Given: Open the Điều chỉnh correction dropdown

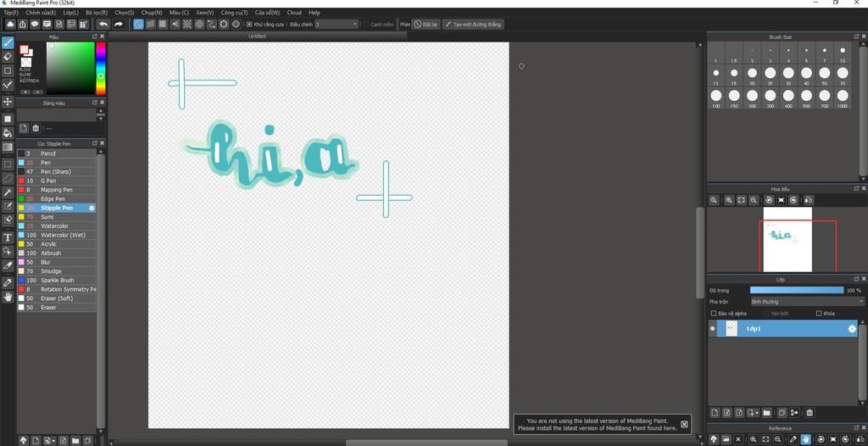Looking at the screenshot, I should pos(337,25).
